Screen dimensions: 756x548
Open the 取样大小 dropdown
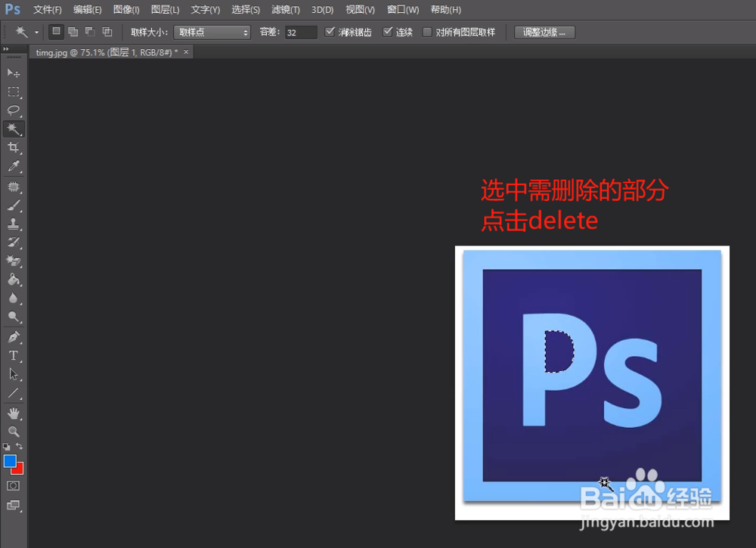[212, 33]
